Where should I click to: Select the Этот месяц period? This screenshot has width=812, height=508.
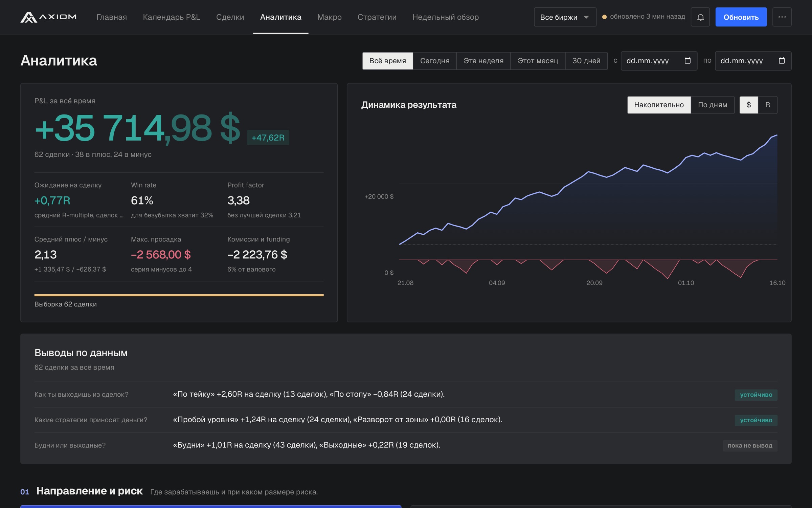click(538, 61)
